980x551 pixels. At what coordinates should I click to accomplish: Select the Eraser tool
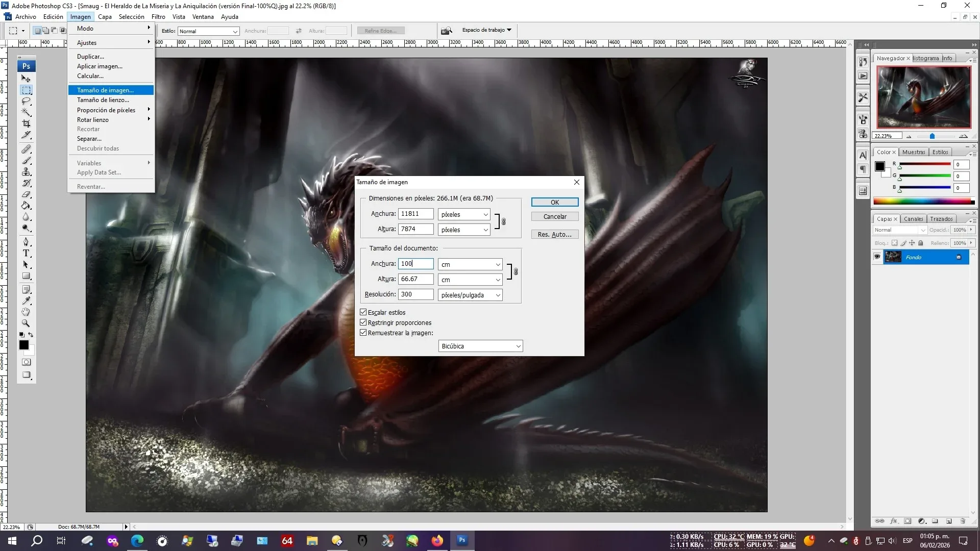(x=26, y=194)
